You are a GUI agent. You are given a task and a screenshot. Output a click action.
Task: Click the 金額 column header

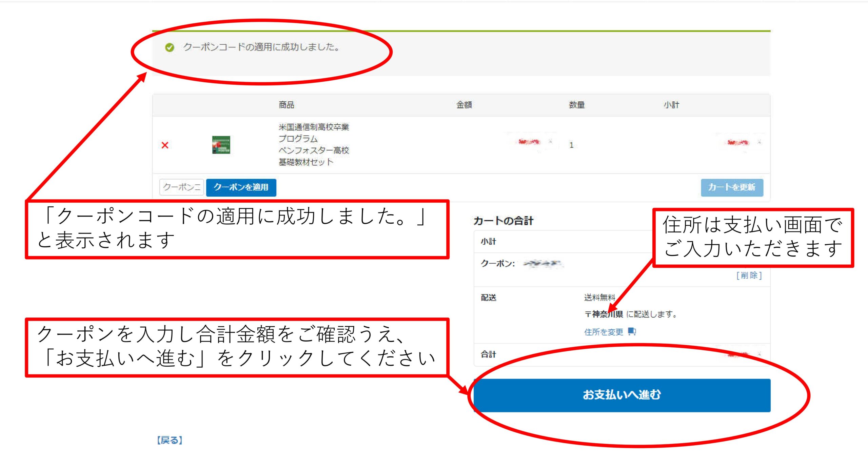point(464,105)
